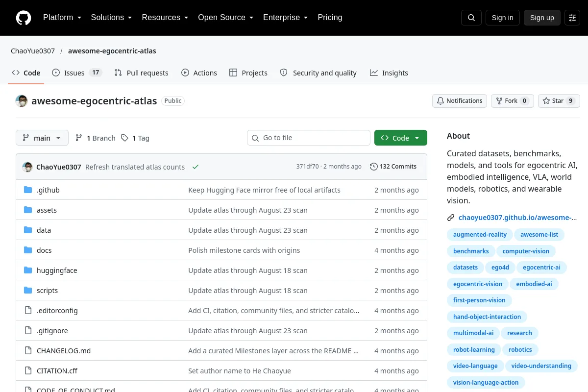Switch to the Actions tab
This screenshot has width=588, height=392.
[x=199, y=73]
